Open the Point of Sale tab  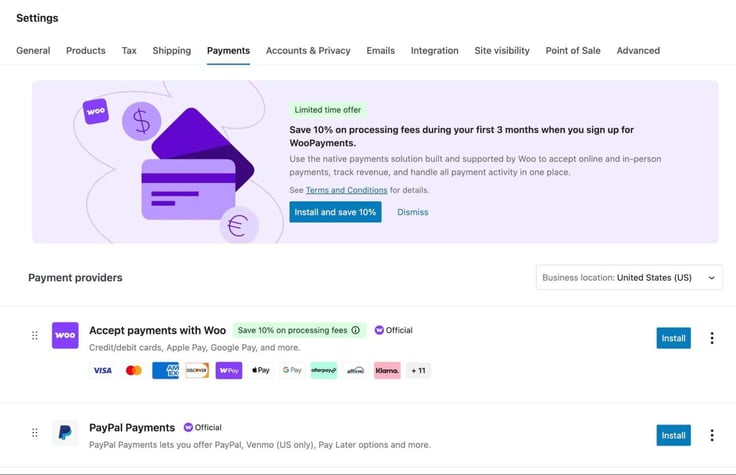(x=573, y=51)
